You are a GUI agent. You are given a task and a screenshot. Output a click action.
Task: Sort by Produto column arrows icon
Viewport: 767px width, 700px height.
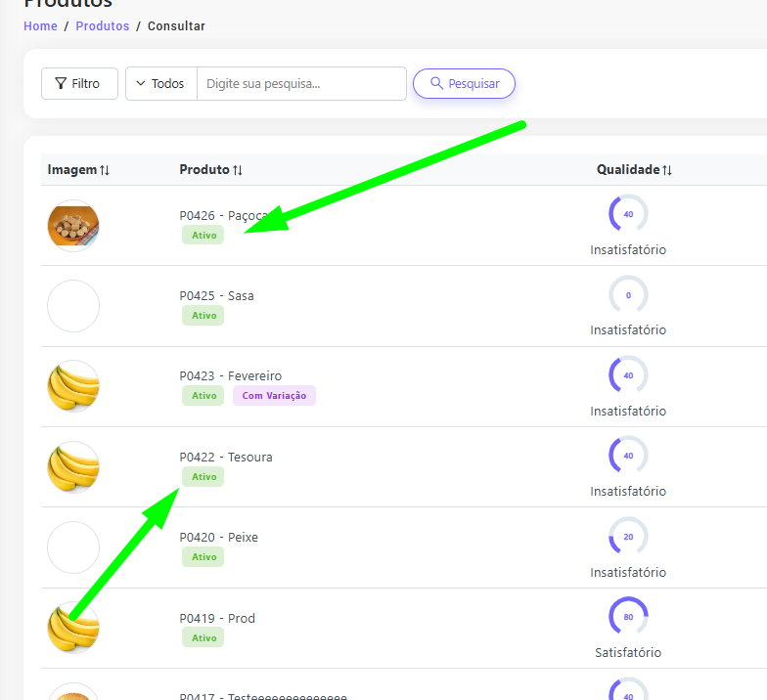[238, 171]
